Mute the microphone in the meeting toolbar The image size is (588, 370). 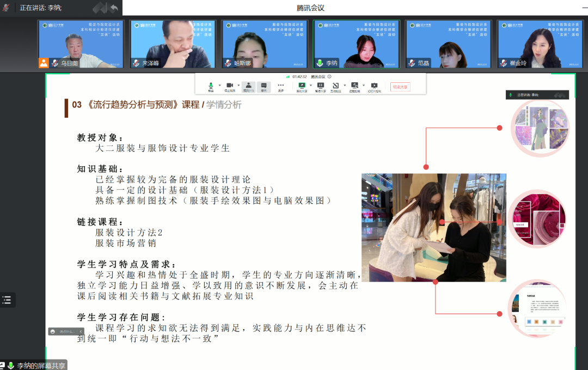[211, 86]
